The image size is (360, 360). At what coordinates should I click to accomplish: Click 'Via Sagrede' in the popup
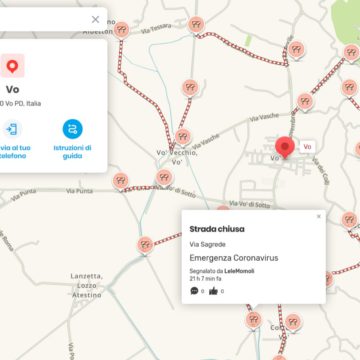(x=208, y=244)
